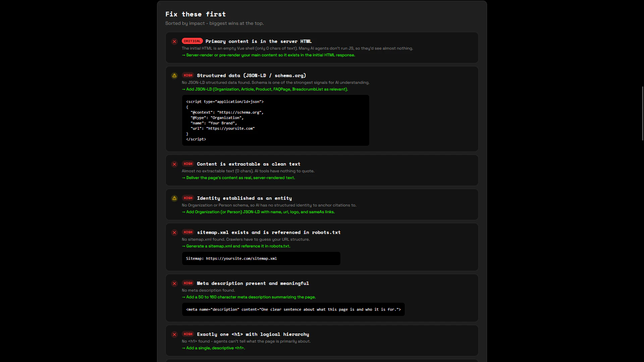This screenshot has width=644, height=362.
Task: Click 'Content is extractable as clean text' title
Action: tap(249, 164)
